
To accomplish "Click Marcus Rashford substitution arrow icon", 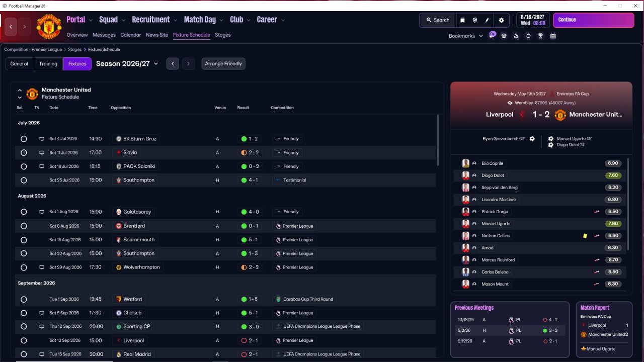I will 597,260.
